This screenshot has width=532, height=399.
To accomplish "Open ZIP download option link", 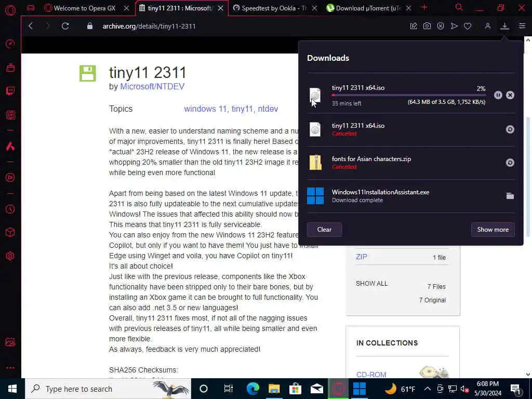I will pyautogui.click(x=362, y=257).
